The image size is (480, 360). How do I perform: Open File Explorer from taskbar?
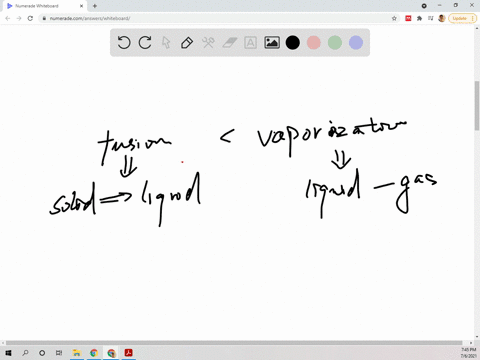(77, 353)
